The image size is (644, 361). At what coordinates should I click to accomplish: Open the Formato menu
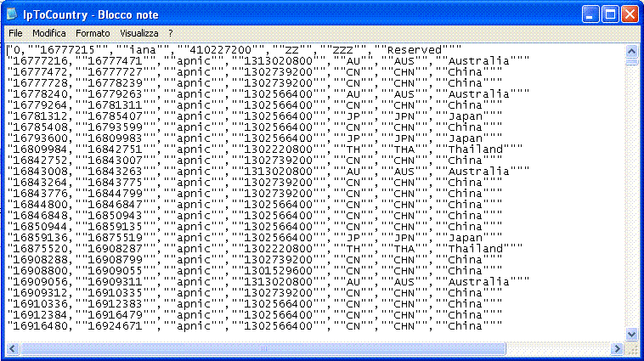93,33
